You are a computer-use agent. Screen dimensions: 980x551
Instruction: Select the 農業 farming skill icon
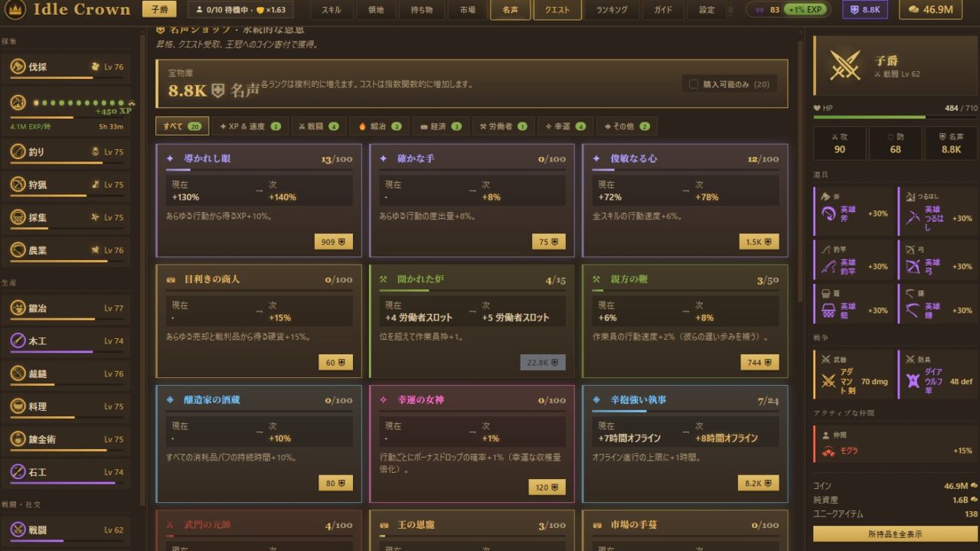pyautogui.click(x=18, y=250)
